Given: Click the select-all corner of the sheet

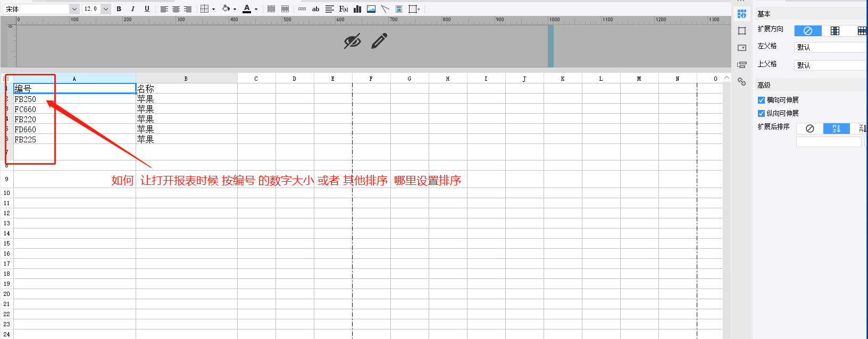Looking at the screenshot, I should [7, 79].
